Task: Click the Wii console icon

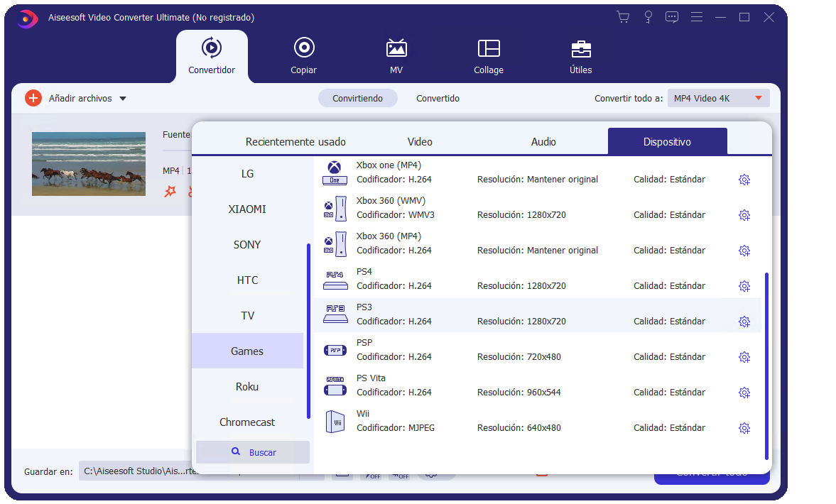Action: tap(335, 422)
